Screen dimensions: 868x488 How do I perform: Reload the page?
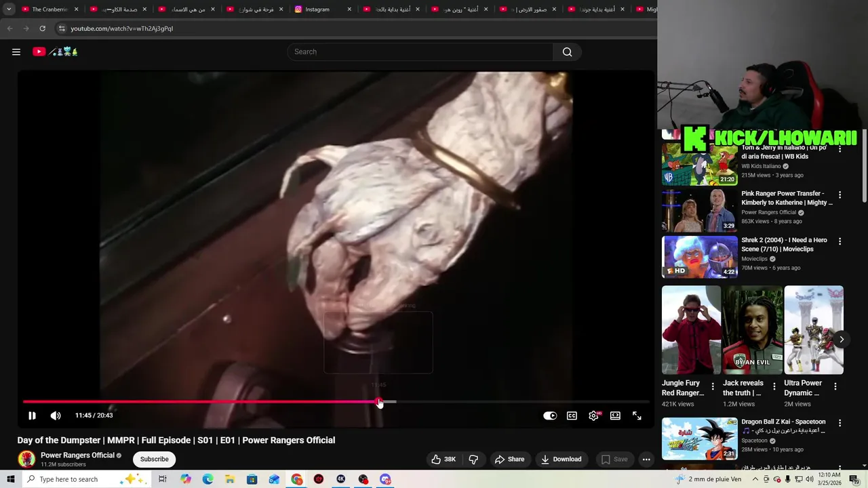pos(42,28)
